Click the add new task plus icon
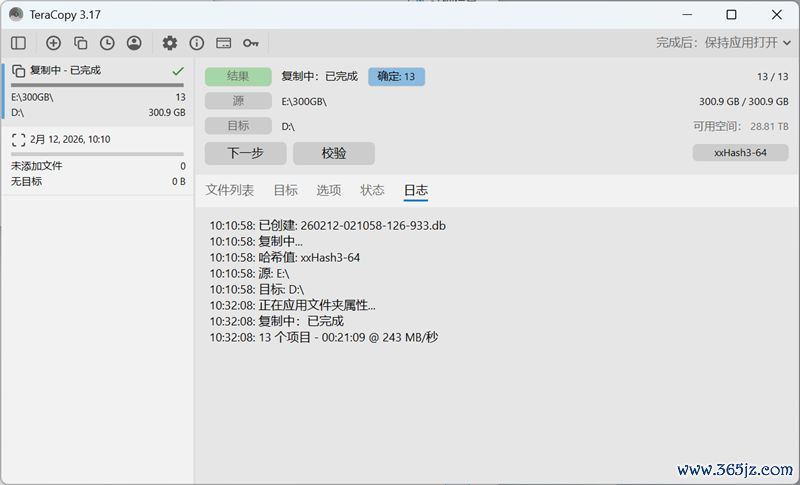This screenshot has height=485, width=800. pyautogui.click(x=53, y=43)
